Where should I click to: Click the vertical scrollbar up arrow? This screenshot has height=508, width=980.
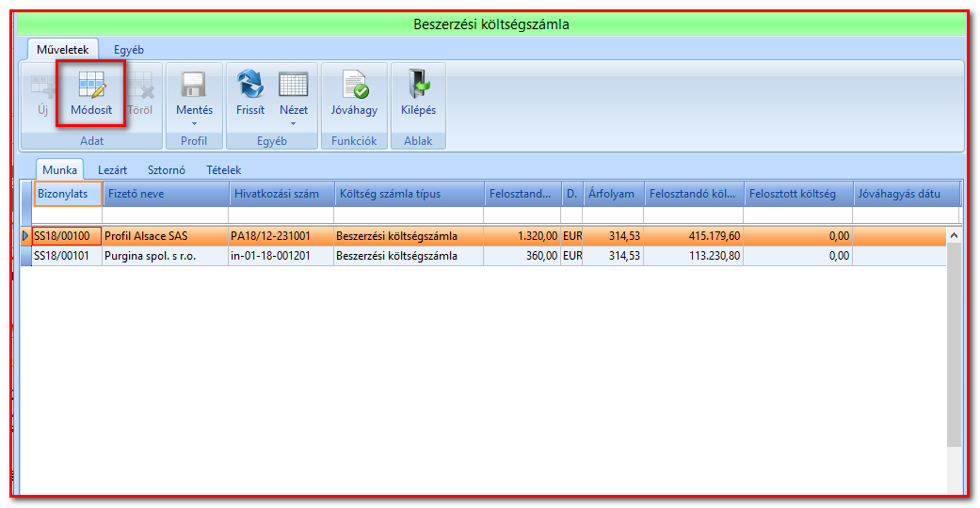(954, 235)
